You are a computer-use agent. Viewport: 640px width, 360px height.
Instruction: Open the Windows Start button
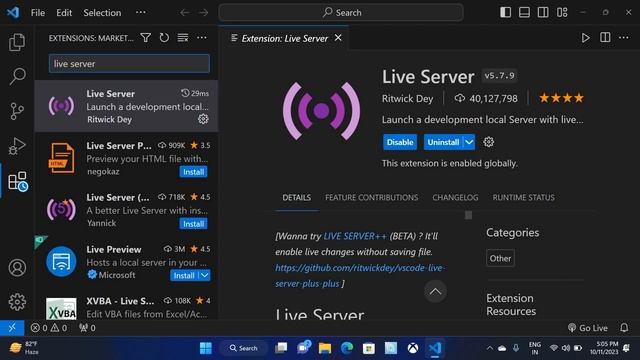coord(206,348)
